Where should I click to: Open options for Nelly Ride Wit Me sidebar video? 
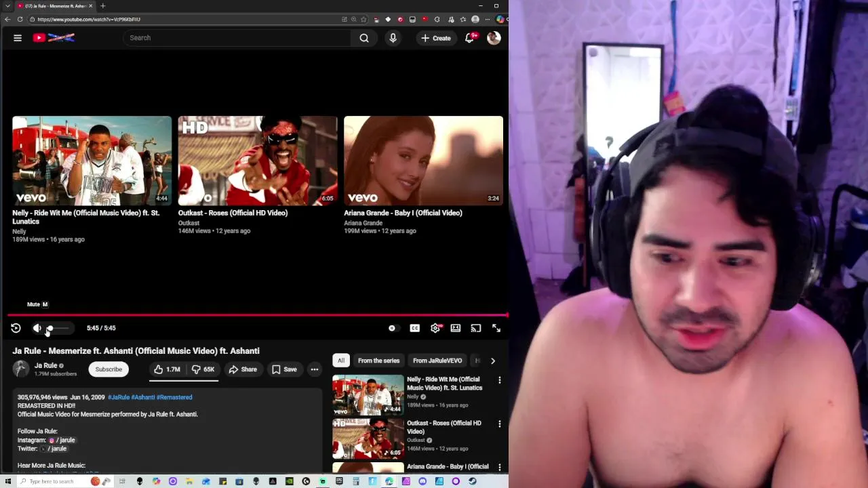click(x=500, y=380)
